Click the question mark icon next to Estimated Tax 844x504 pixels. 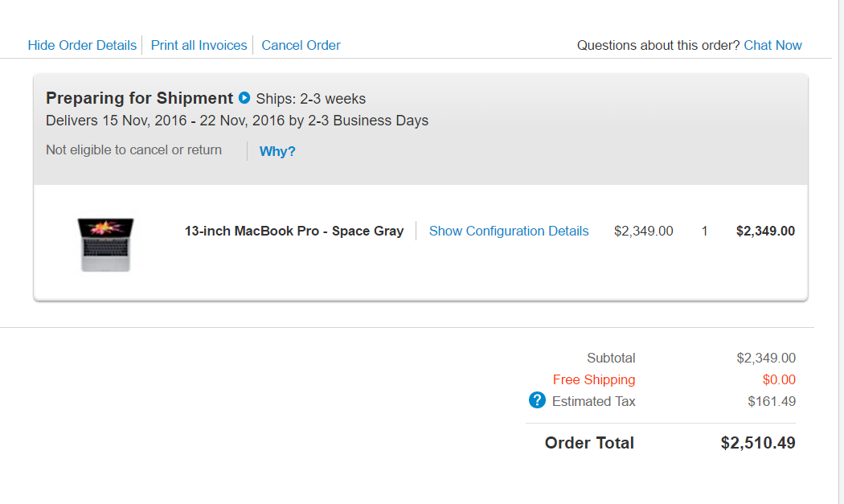coord(537,400)
